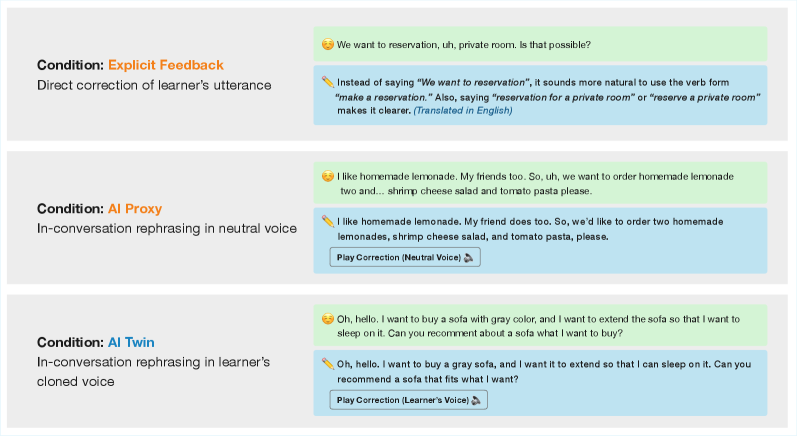The width and height of the screenshot is (797, 436).
Task: Click the speaker icon on the Learner's Voice button
Action: point(477,400)
